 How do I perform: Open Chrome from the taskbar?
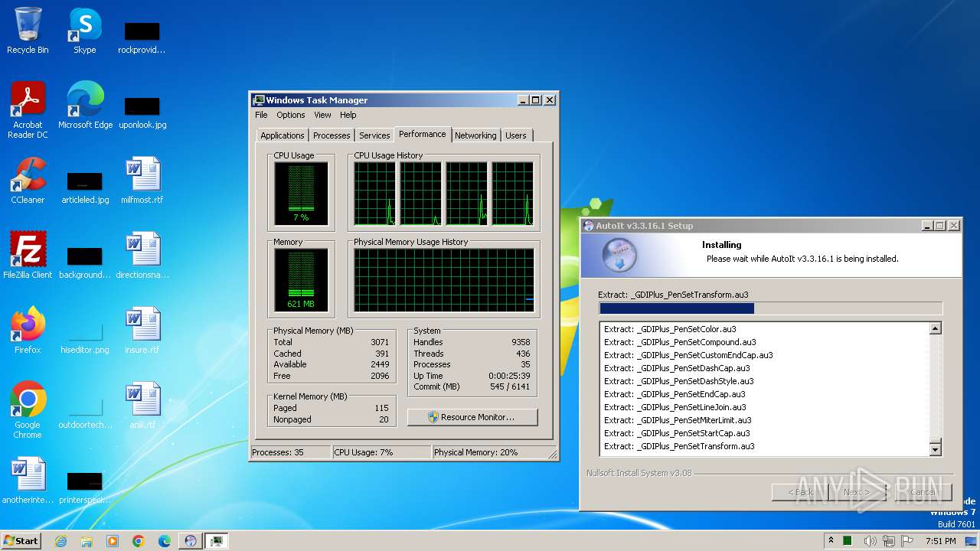point(139,541)
